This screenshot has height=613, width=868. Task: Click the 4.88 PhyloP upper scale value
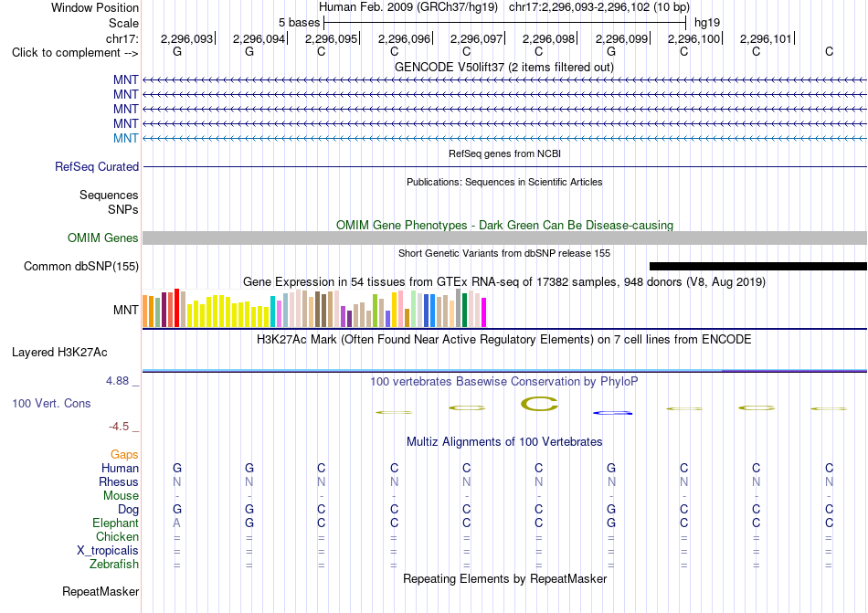(117, 381)
